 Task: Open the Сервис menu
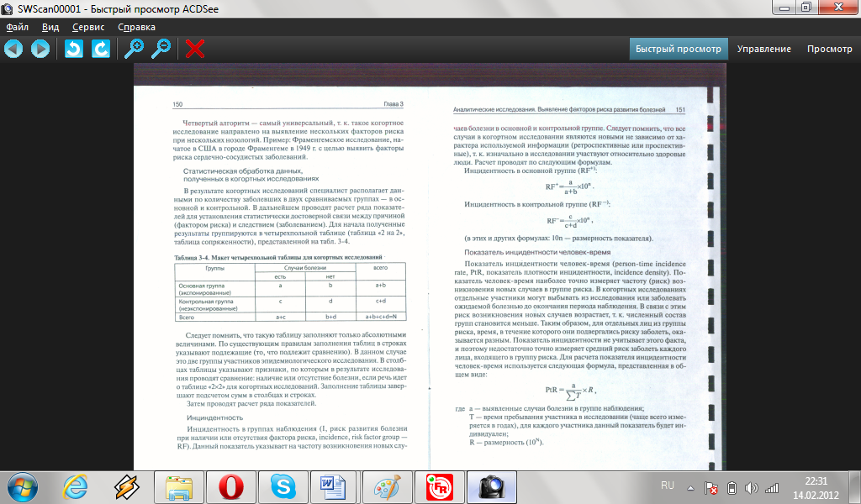click(x=88, y=27)
